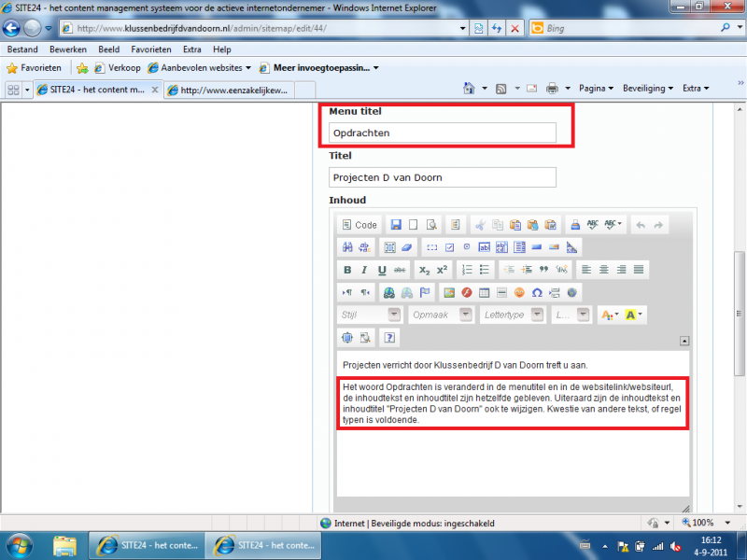Apply italic formatting in the editor
Image resolution: width=747 pixels, height=560 pixels.
(364, 270)
